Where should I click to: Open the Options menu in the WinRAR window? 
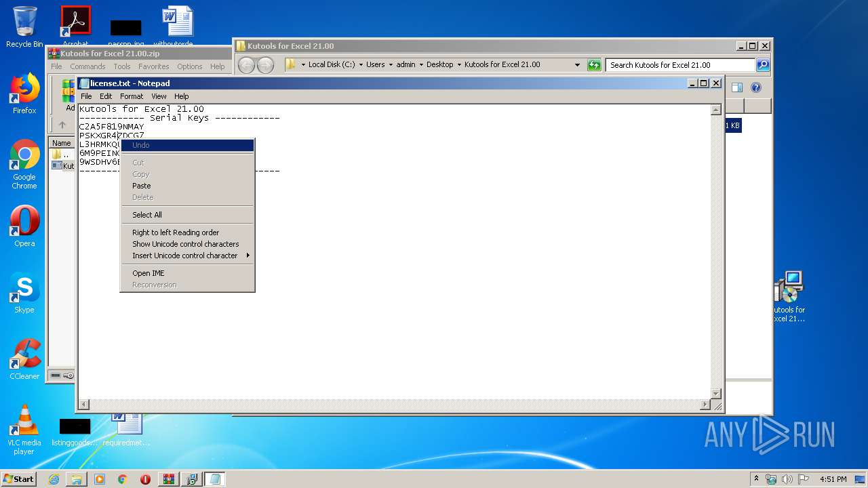tap(190, 66)
